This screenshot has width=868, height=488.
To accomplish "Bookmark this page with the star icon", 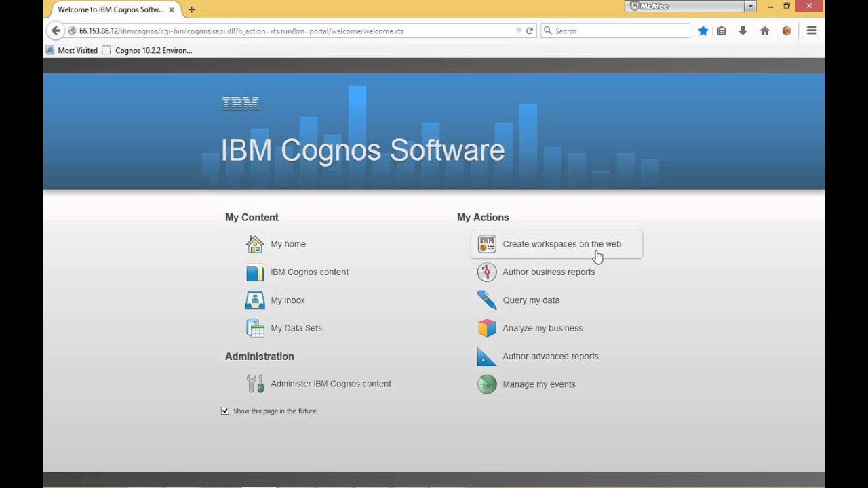I will (x=703, y=30).
